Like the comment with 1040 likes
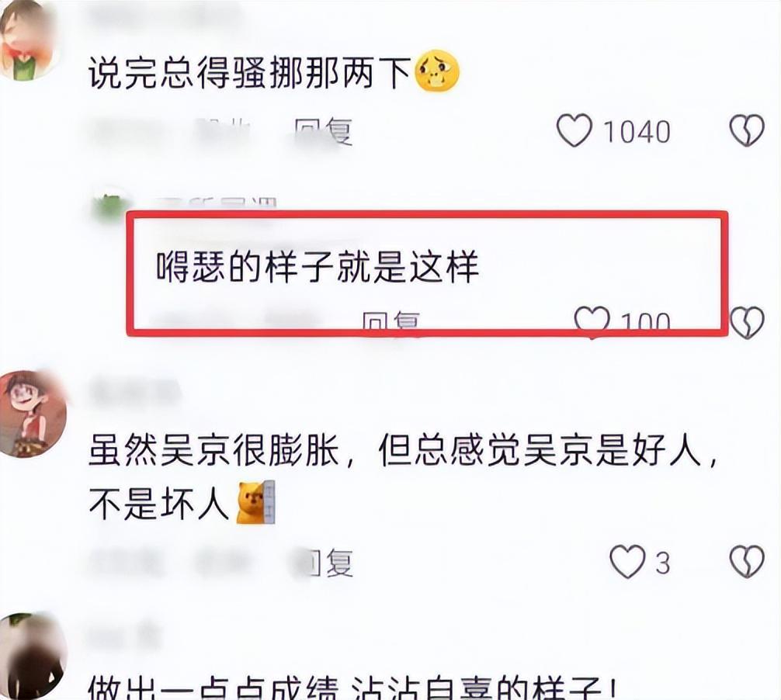 click(x=574, y=130)
